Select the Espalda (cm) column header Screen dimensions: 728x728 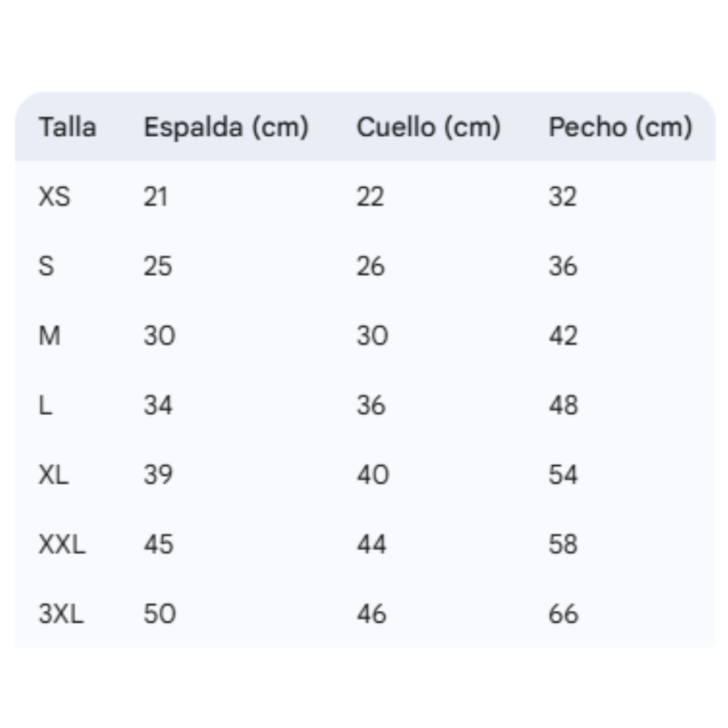click(226, 127)
